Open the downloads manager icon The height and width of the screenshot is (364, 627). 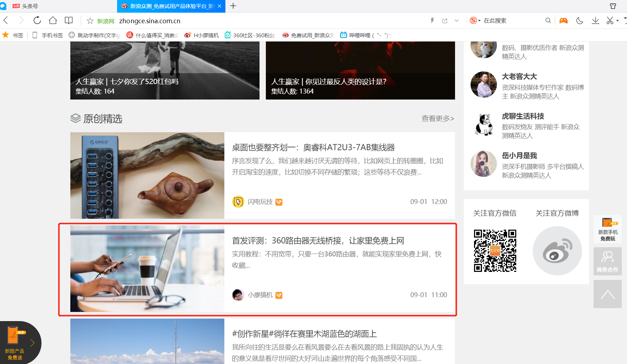(x=595, y=21)
